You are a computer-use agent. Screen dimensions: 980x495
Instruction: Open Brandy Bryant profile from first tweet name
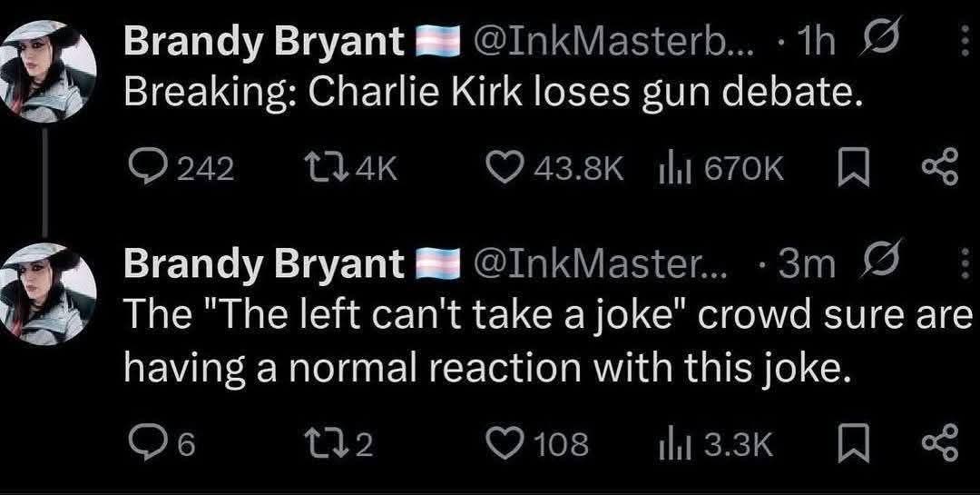click(264, 42)
